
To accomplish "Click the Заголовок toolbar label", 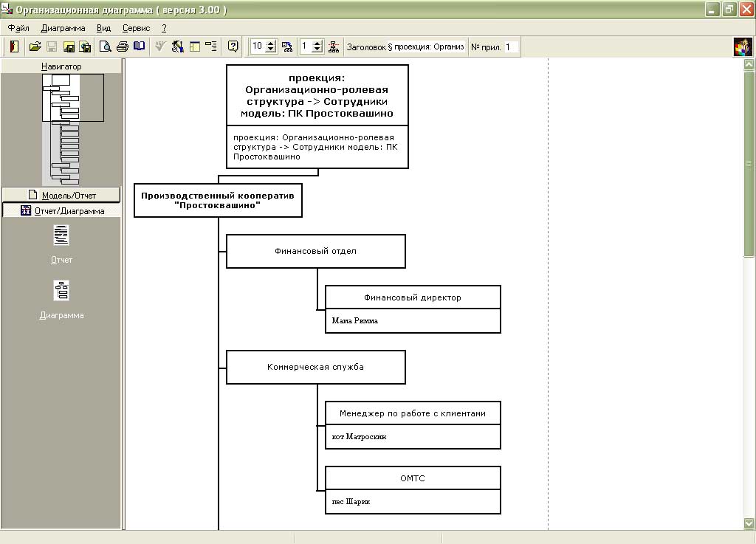I will (366, 47).
